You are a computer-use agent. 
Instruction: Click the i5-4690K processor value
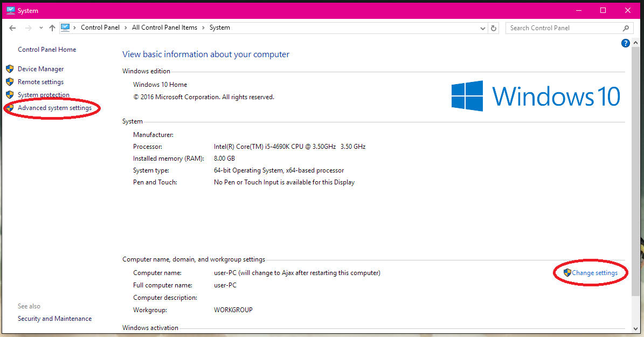[289, 147]
